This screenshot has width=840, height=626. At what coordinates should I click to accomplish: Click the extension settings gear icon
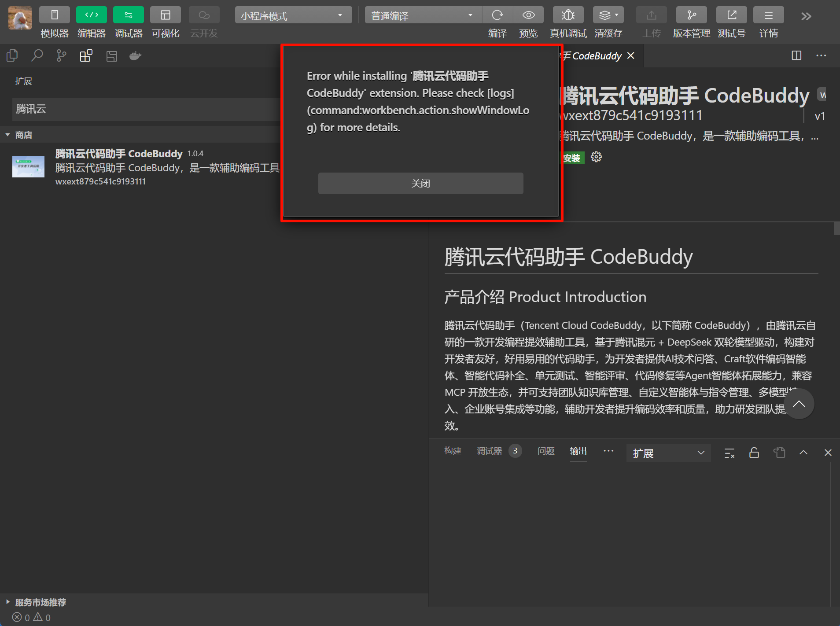tap(596, 157)
